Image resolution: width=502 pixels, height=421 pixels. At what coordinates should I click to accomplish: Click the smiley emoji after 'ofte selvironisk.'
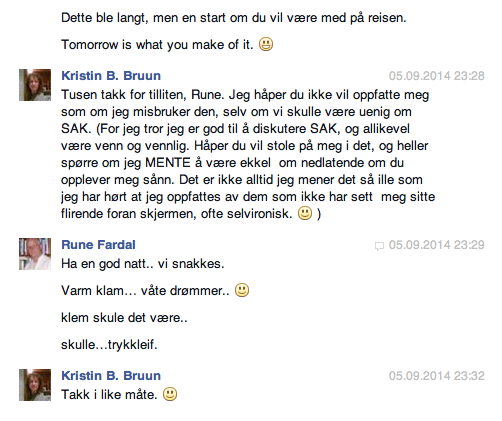coord(305,213)
